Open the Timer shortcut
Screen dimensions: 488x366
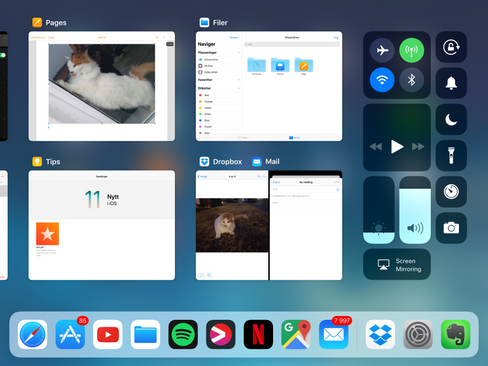point(451,192)
